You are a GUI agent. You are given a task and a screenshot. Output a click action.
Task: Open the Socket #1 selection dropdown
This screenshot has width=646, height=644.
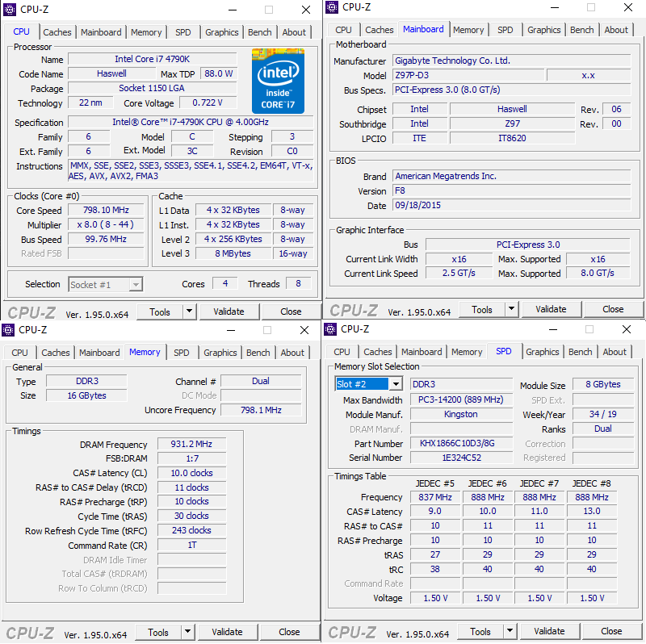tap(106, 285)
